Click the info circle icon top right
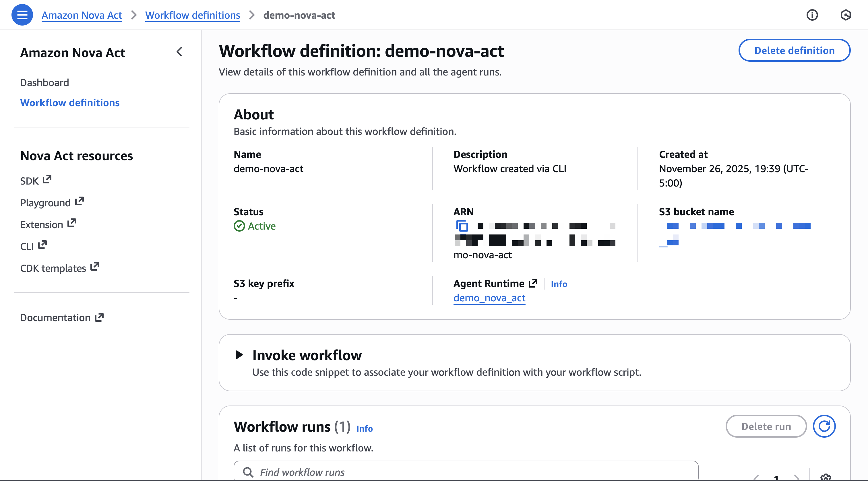The image size is (868, 481). pos(812,15)
